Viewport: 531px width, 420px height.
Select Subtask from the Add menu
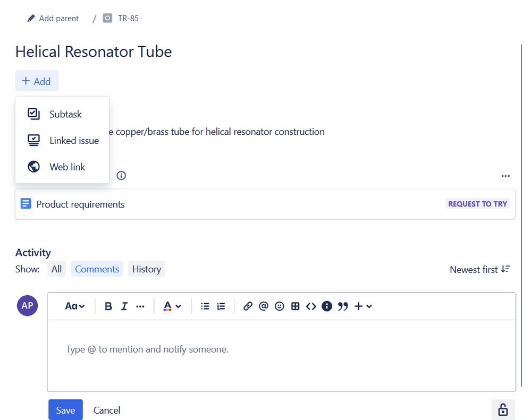pyautogui.click(x=62, y=114)
